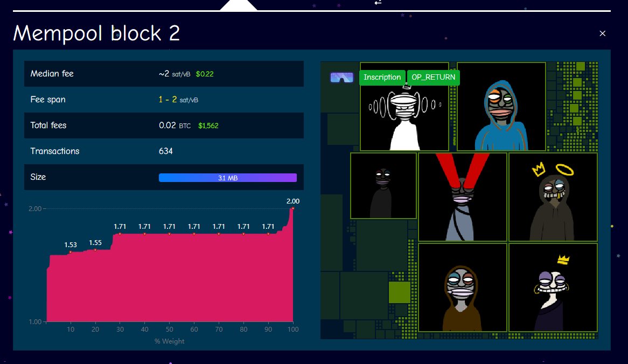Click the $0.22 median fee amount

pyautogui.click(x=205, y=74)
